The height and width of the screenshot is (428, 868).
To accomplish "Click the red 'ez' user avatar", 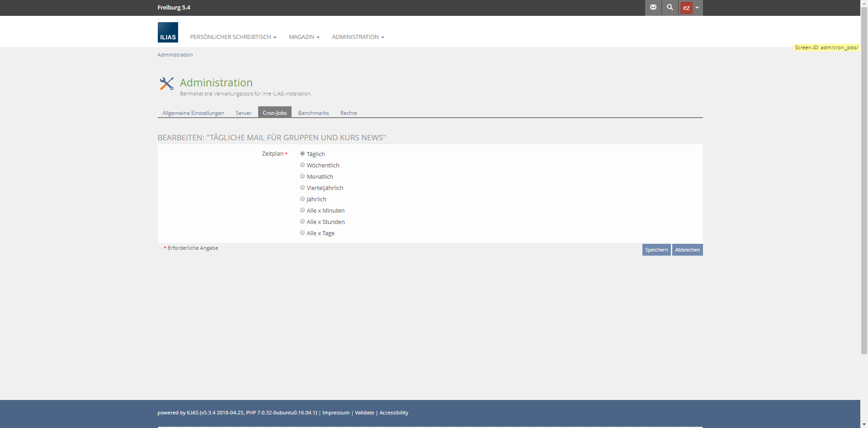I will pos(686,8).
